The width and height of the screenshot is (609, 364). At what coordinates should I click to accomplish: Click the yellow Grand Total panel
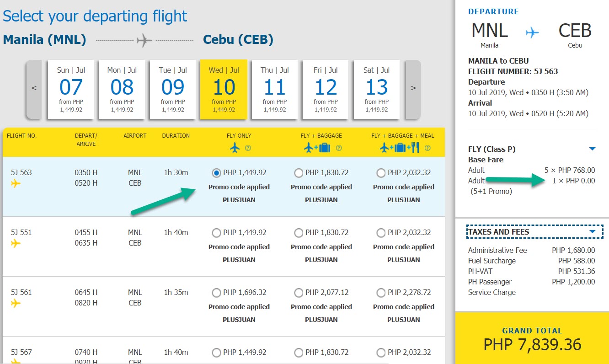tap(532, 339)
